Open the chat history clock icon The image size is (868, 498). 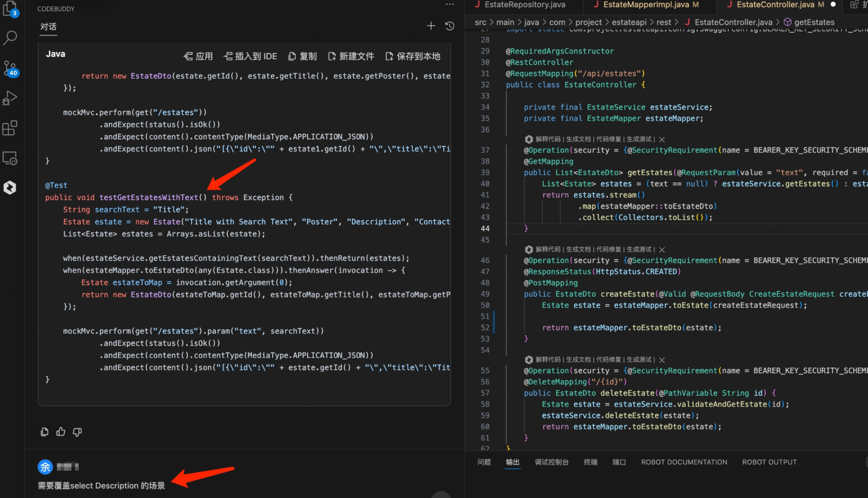[x=450, y=26]
